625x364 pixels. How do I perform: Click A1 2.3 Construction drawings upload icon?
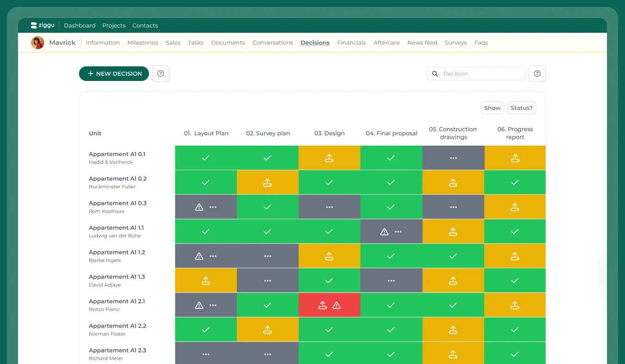453,354
